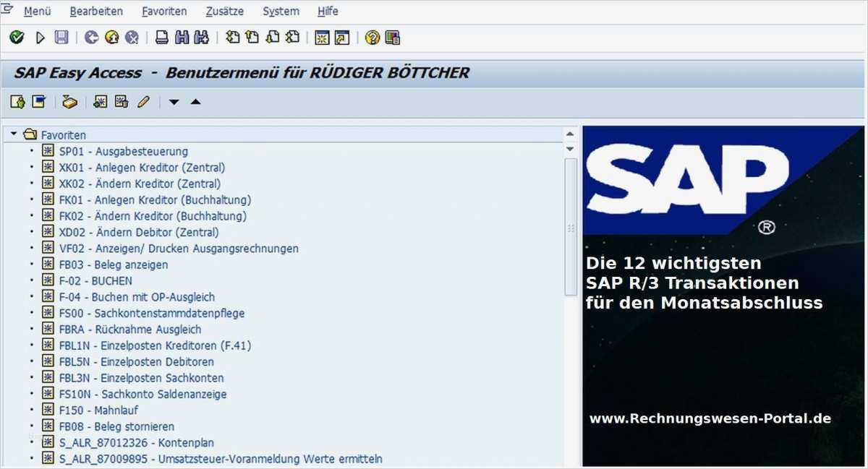868x469 pixels.
Task: Open the Hilfe menu
Action: tap(328, 11)
